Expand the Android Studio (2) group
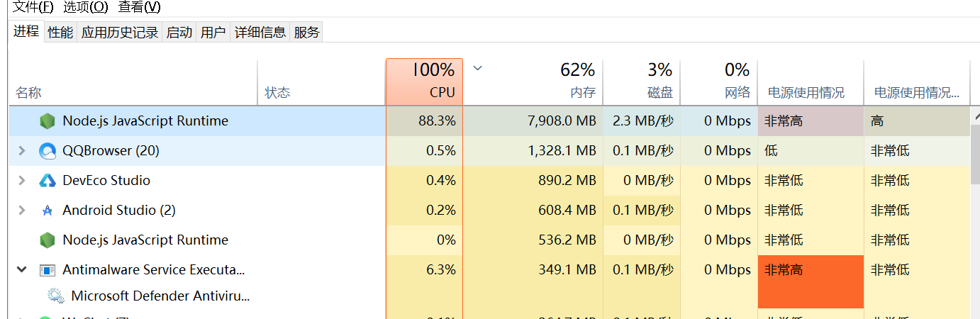The image size is (980, 319). [x=21, y=211]
